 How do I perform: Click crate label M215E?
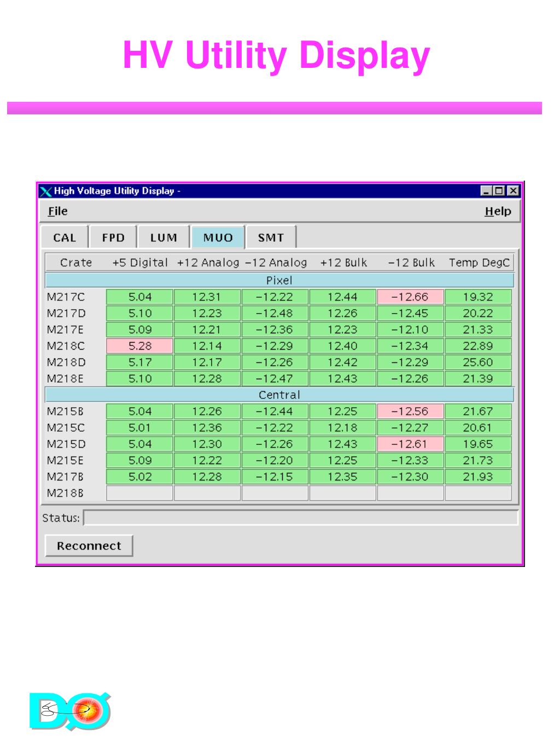[66, 460]
